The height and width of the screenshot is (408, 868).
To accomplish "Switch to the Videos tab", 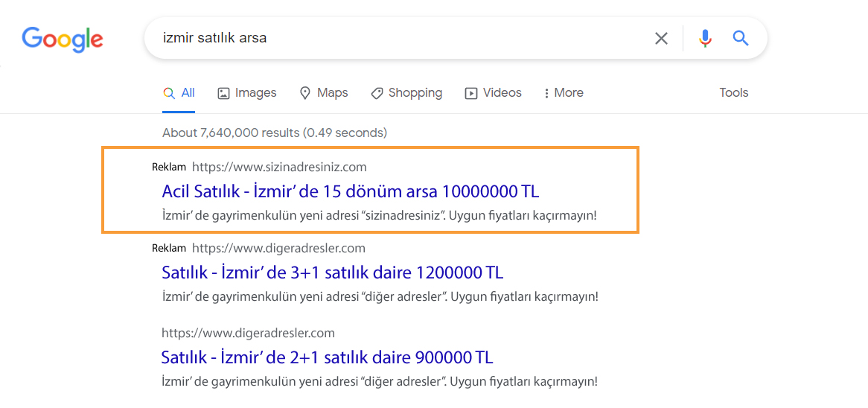I will pos(493,93).
